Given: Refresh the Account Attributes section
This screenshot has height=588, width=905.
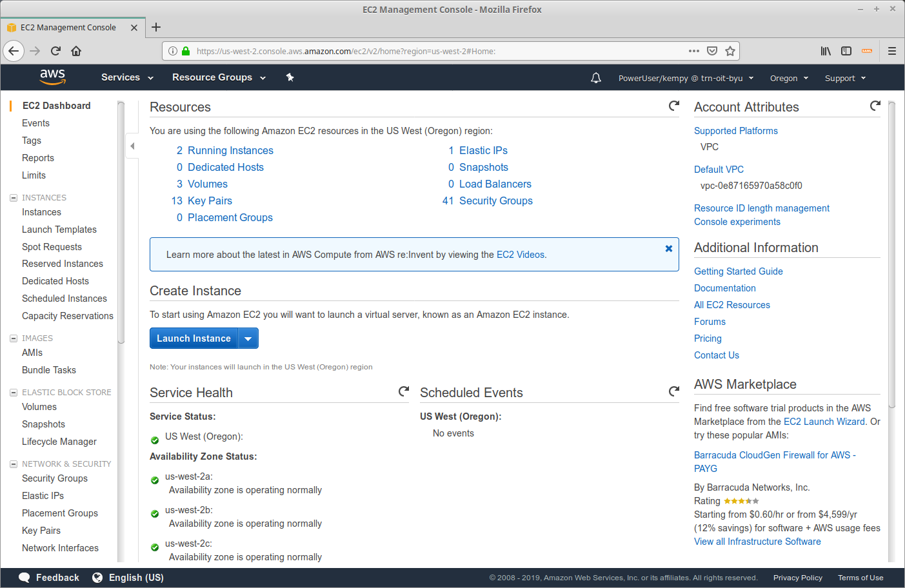Looking at the screenshot, I should (x=875, y=106).
